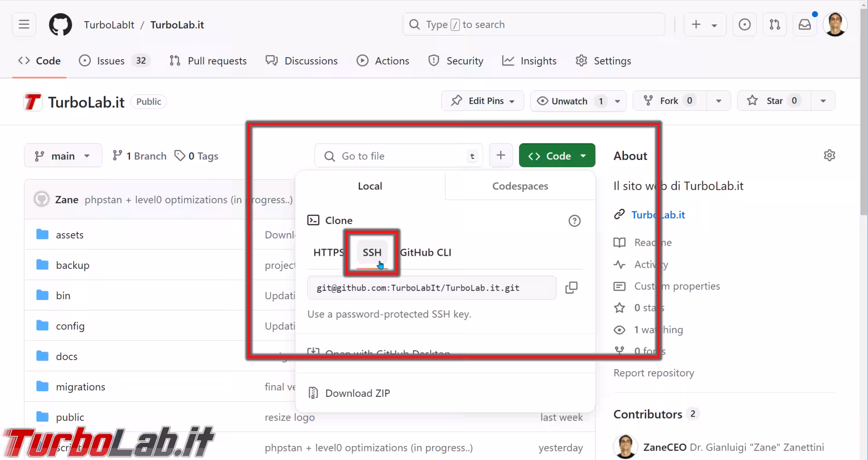Open the 'resize logo' commit message
The width and height of the screenshot is (868, 460).
pos(290,418)
